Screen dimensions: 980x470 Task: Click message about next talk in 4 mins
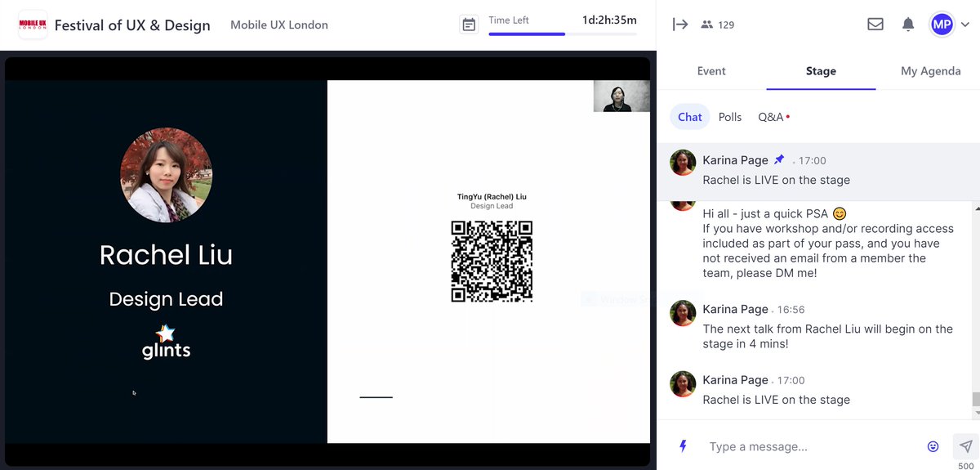click(x=827, y=336)
